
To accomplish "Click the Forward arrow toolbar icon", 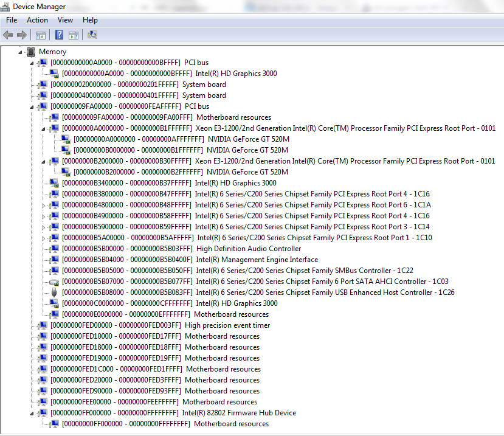I will (x=22, y=35).
